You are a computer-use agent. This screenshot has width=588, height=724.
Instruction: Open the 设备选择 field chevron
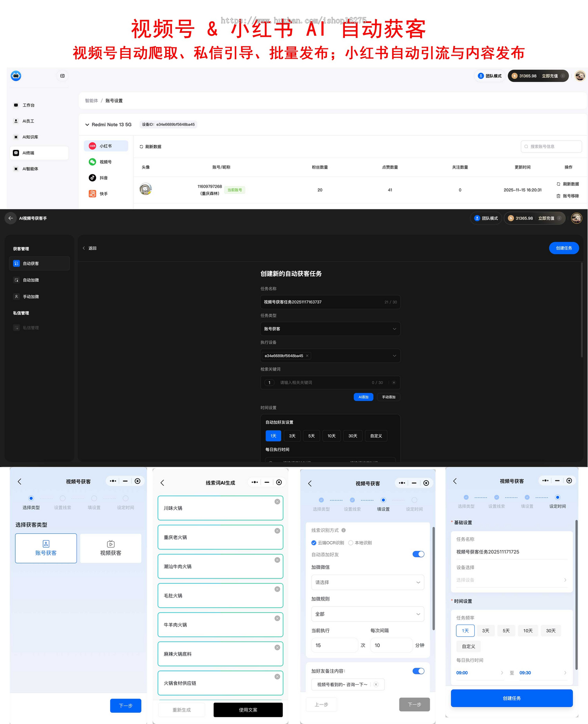[565, 580]
